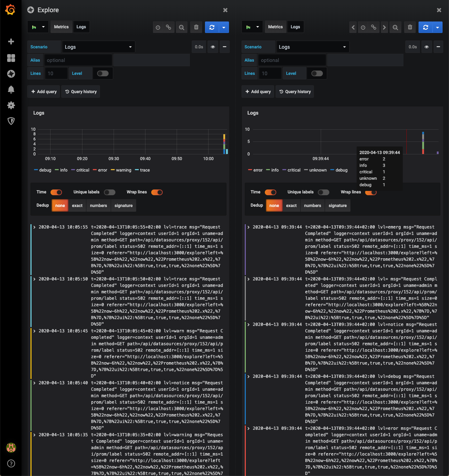Zoom out time range in right pane
The image size is (449, 476).
[x=395, y=27]
